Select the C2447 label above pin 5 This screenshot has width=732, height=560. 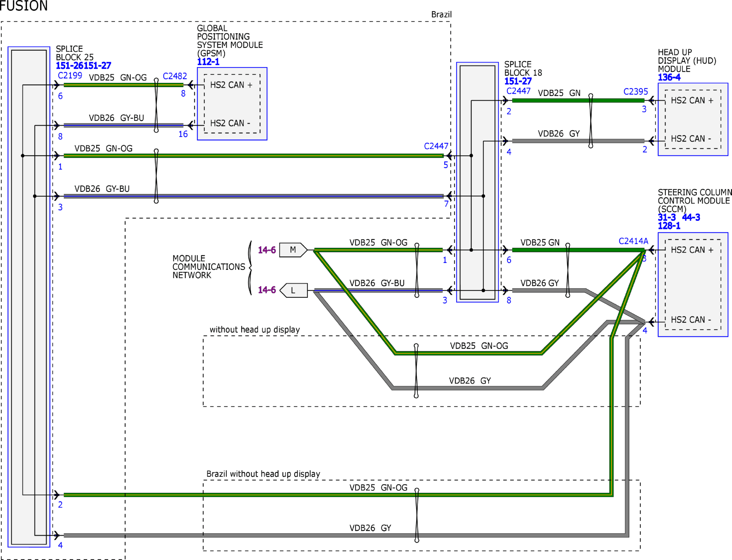click(x=436, y=146)
